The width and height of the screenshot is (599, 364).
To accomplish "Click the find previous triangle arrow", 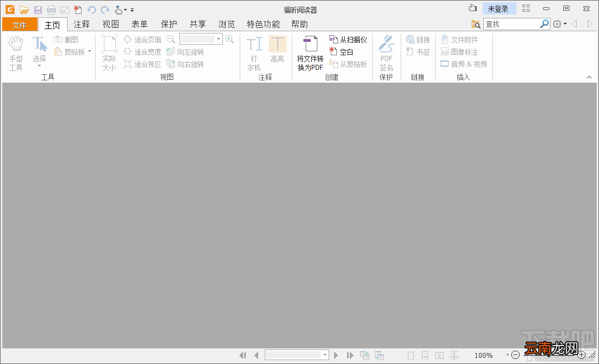I will [574, 24].
